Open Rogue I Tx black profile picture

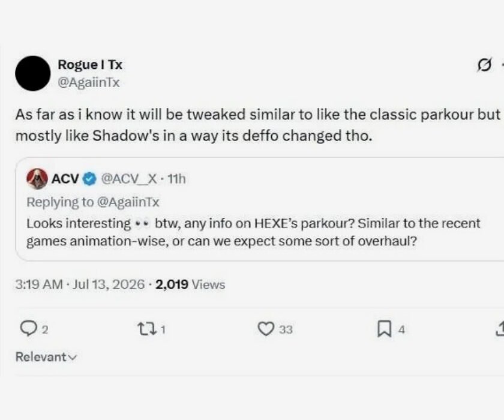33,73
